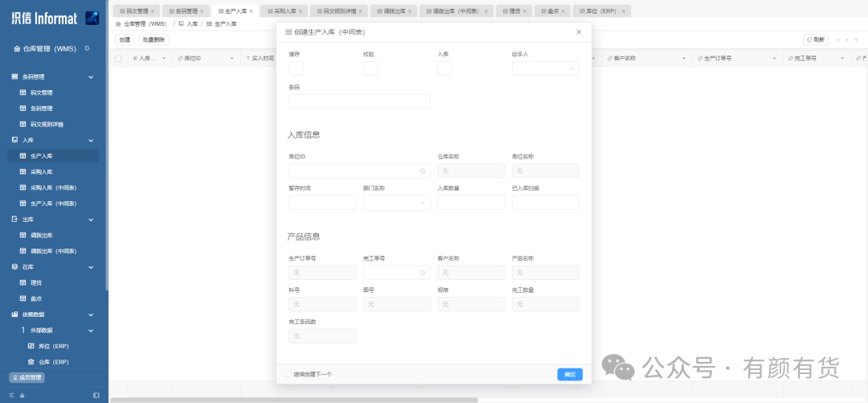Click the 刷新 refresh button
Screen dimensions: 868x403
point(816,40)
